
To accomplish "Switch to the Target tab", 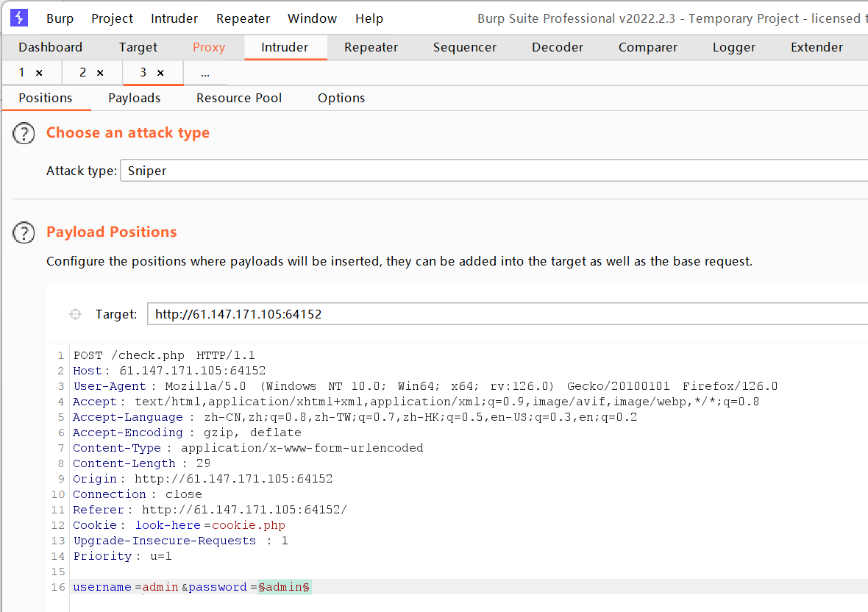I will click(x=138, y=47).
